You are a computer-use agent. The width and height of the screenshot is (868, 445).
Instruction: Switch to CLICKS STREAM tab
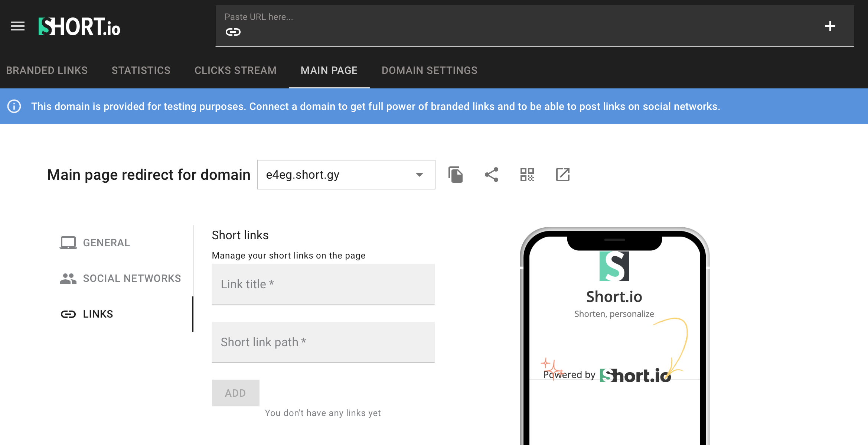[235, 70]
